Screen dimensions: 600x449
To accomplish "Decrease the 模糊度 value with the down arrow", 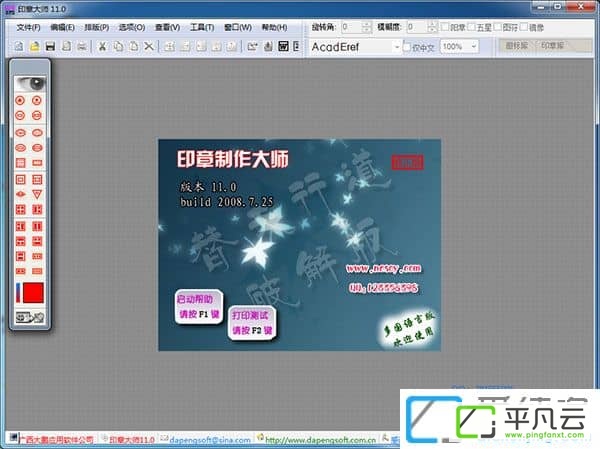I will [x=432, y=30].
